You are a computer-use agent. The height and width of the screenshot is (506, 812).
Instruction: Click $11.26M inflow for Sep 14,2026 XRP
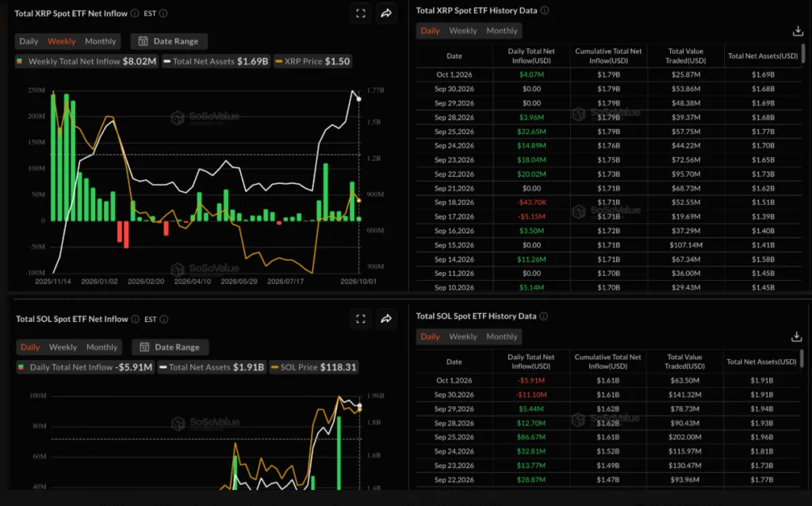coord(532,259)
